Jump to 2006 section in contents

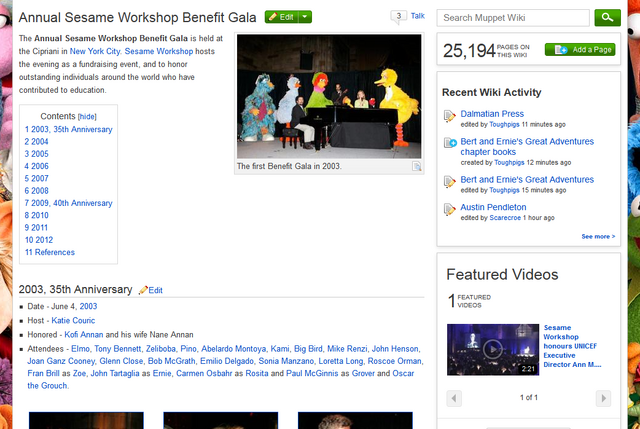coord(36,166)
